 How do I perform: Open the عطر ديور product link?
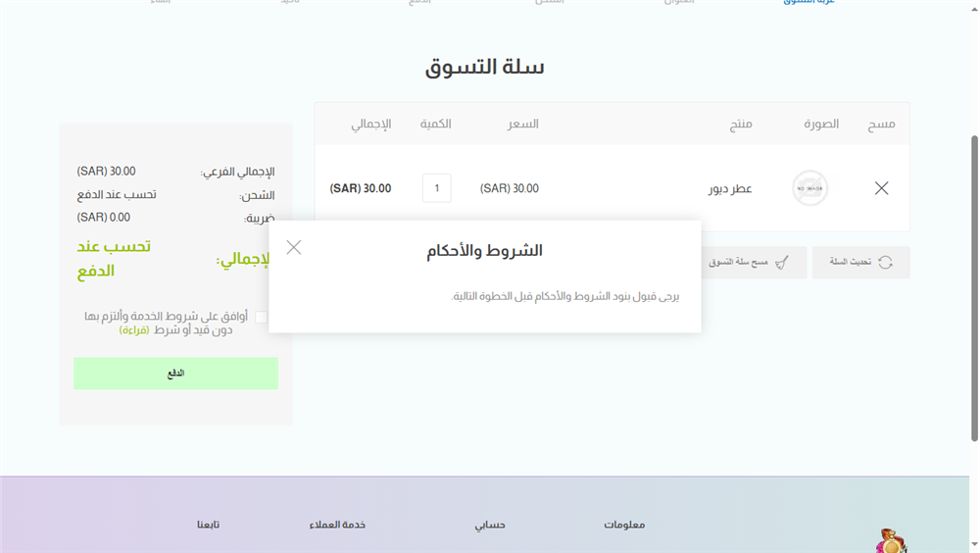coord(730,188)
